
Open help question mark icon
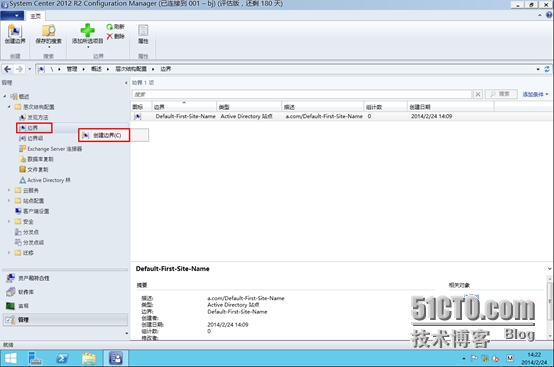coord(549,15)
